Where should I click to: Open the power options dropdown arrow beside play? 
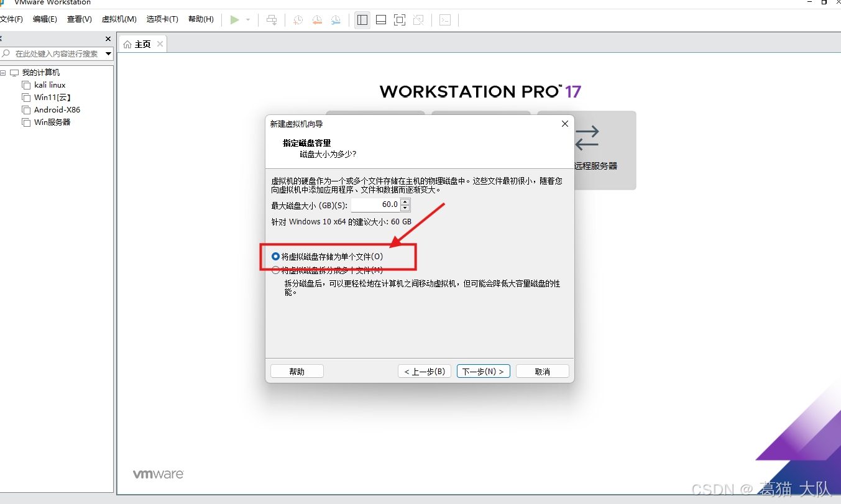point(248,20)
